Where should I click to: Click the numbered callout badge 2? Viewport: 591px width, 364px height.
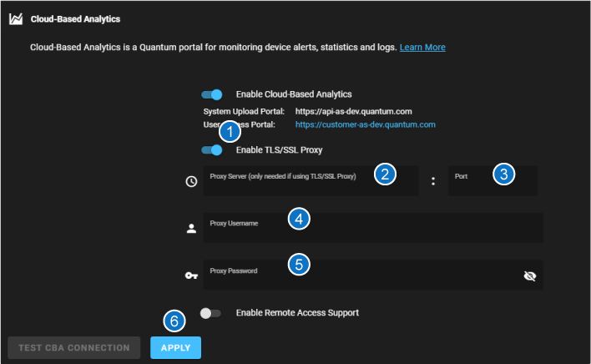(384, 174)
